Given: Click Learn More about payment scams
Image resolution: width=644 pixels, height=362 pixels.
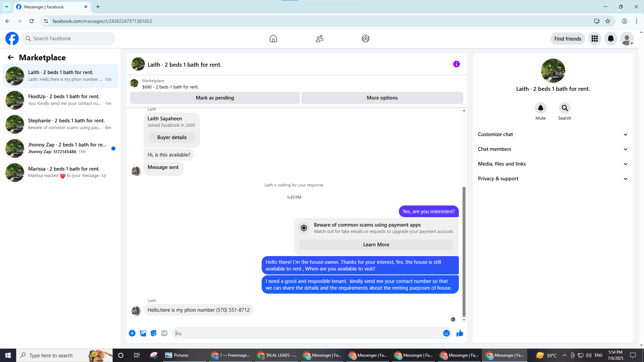Looking at the screenshot, I should coord(376,245).
